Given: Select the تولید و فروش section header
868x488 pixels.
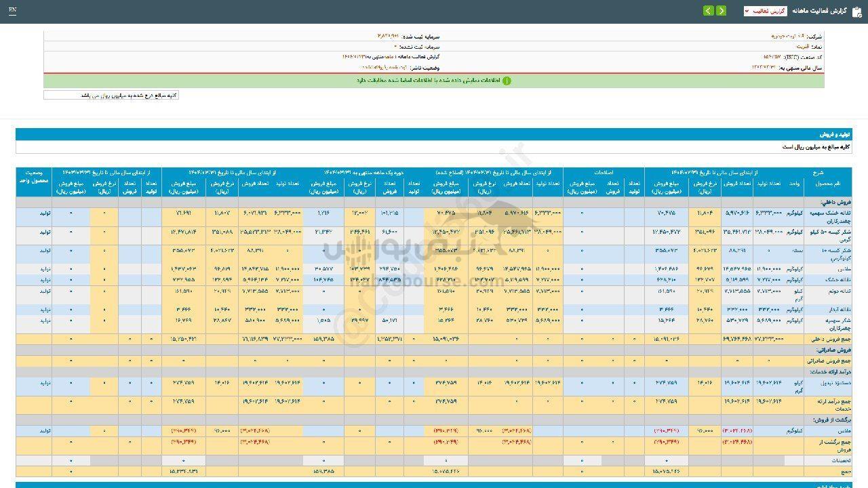Looking at the screenshot, I should point(835,135).
